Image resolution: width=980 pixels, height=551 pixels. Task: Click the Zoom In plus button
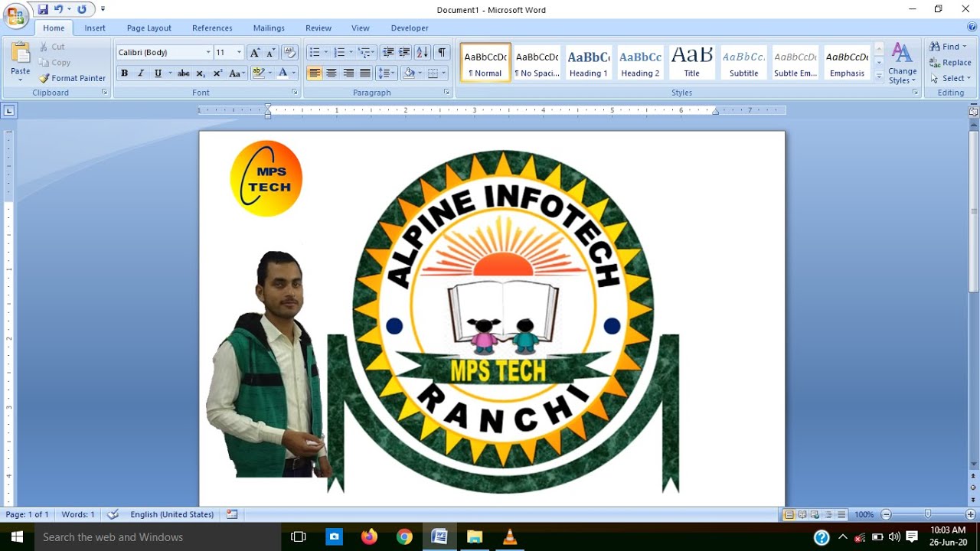(x=970, y=515)
